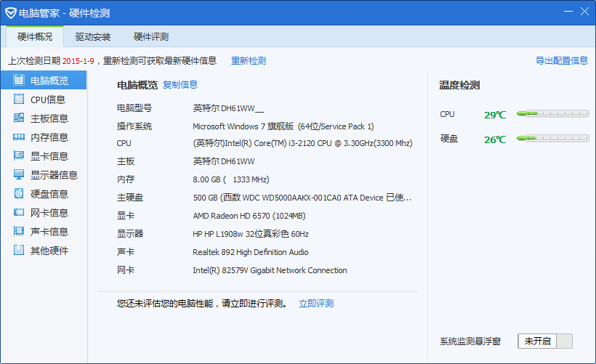Viewport: 596px width, 364px height.
Task: Open the 硬件概况 tab
Action: click(35, 36)
